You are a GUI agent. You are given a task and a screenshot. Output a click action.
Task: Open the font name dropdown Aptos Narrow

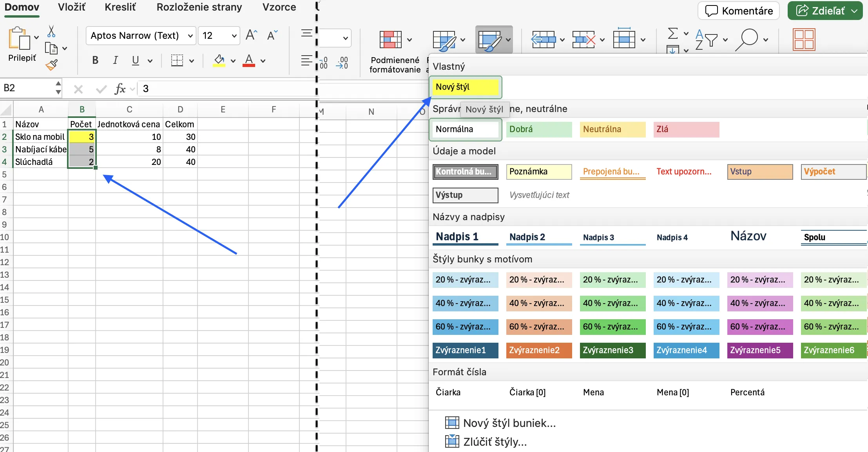[x=141, y=36]
